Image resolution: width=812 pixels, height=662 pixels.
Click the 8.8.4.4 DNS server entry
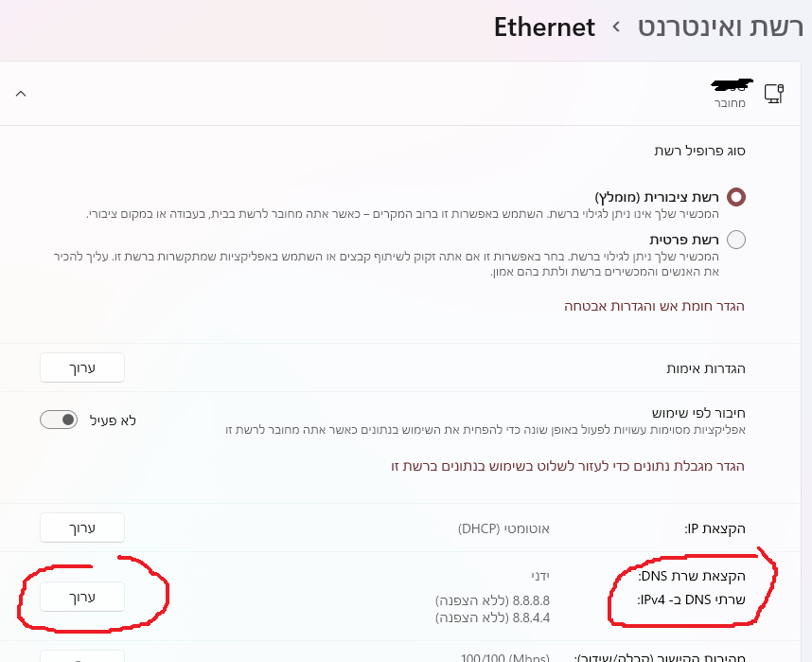(492, 617)
